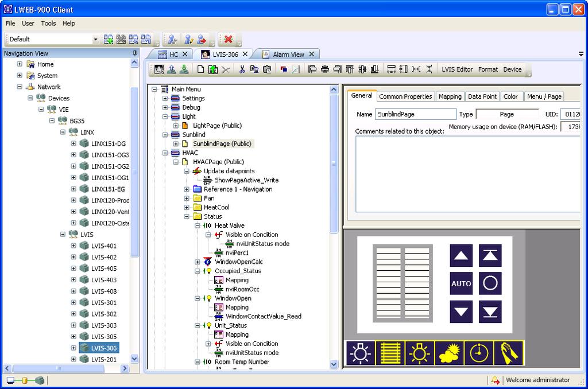Click the Name input field
This screenshot has width=588, height=389.
point(416,114)
